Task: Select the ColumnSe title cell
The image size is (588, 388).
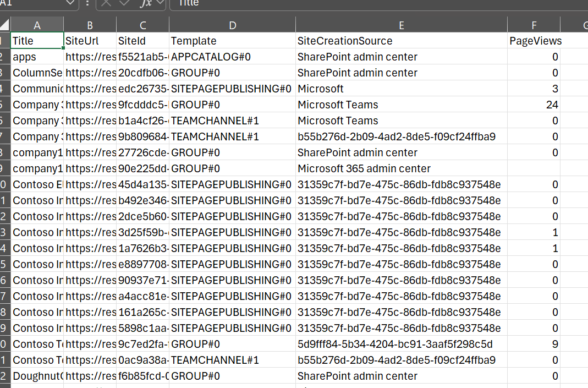Action: (37, 73)
